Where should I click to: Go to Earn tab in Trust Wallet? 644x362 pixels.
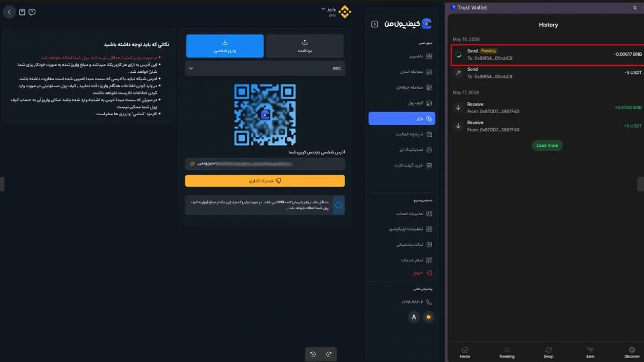[x=590, y=352]
